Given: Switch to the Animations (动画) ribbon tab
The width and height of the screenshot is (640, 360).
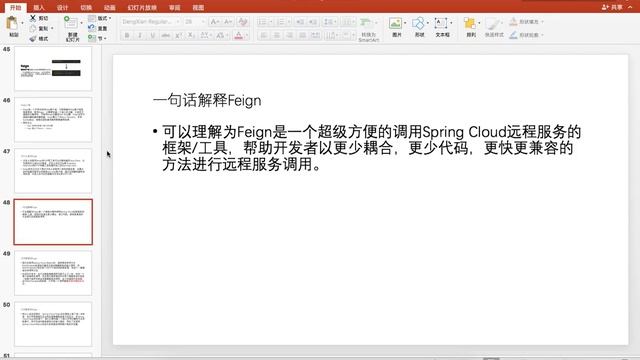Looking at the screenshot, I should click(x=109, y=7).
